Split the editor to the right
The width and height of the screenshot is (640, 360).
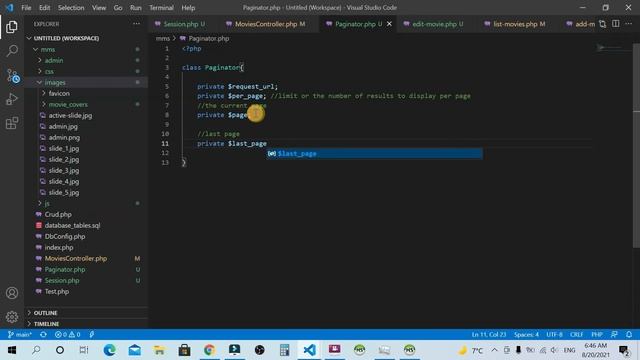point(616,24)
